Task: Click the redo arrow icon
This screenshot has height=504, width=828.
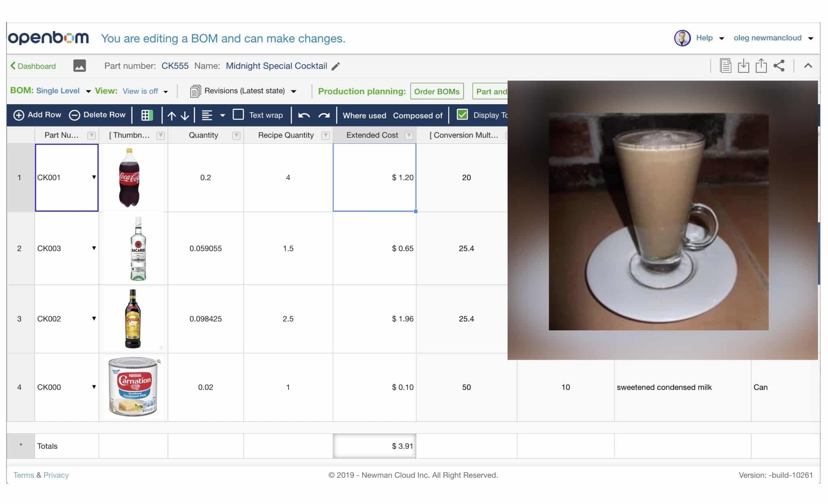Action: (325, 114)
